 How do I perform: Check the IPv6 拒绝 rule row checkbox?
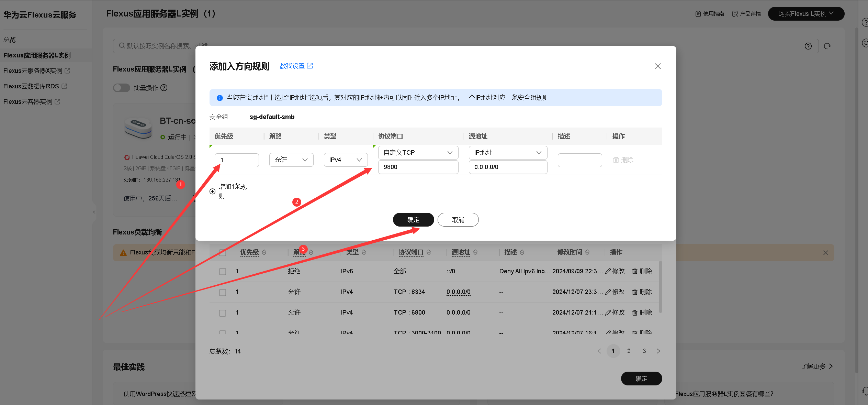point(223,271)
